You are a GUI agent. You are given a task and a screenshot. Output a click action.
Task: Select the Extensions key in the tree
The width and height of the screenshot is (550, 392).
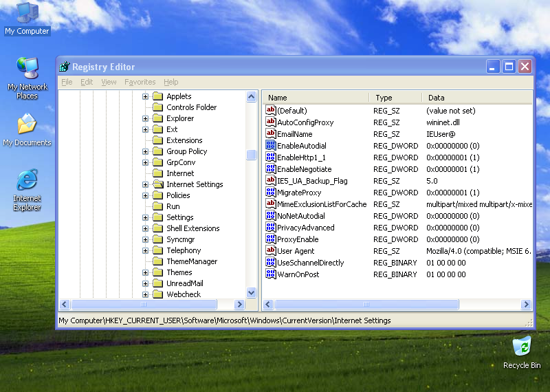click(x=184, y=140)
